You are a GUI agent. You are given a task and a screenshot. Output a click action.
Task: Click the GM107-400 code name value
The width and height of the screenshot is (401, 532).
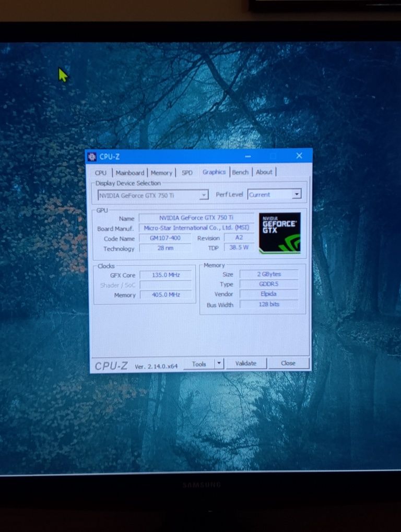(x=165, y=238)
